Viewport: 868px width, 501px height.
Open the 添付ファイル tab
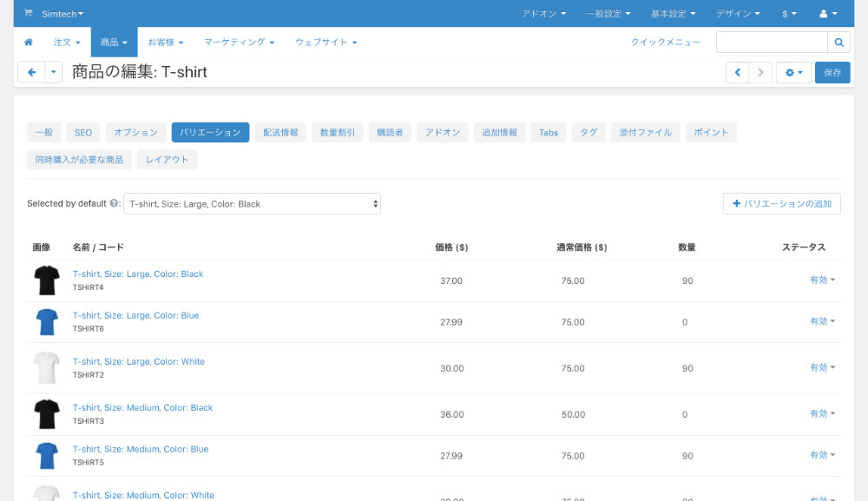point(646,132)
